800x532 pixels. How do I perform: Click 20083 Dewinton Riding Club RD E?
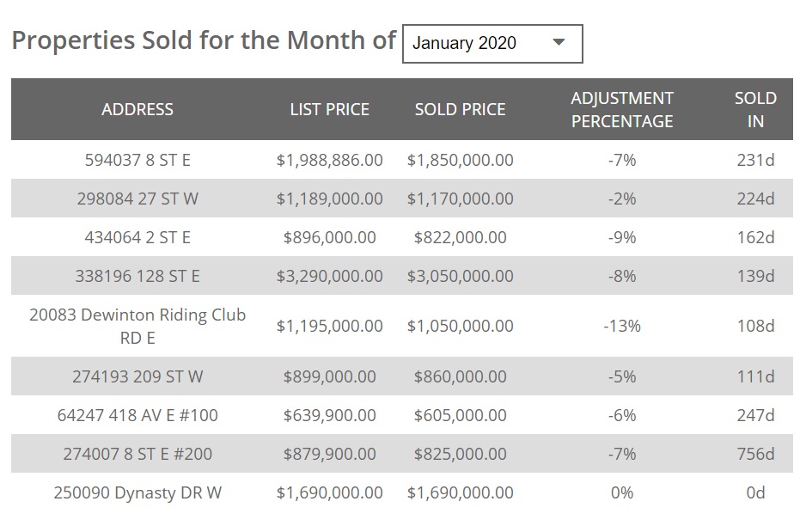tap(137, 326)
